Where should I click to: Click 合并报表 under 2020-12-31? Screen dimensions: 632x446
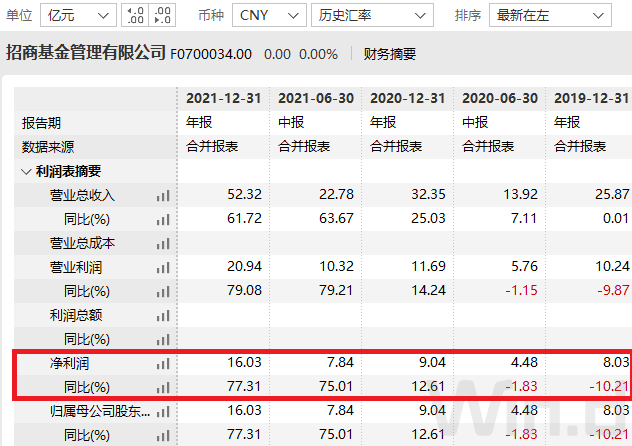pyautogui.click(x=396, y=146)
